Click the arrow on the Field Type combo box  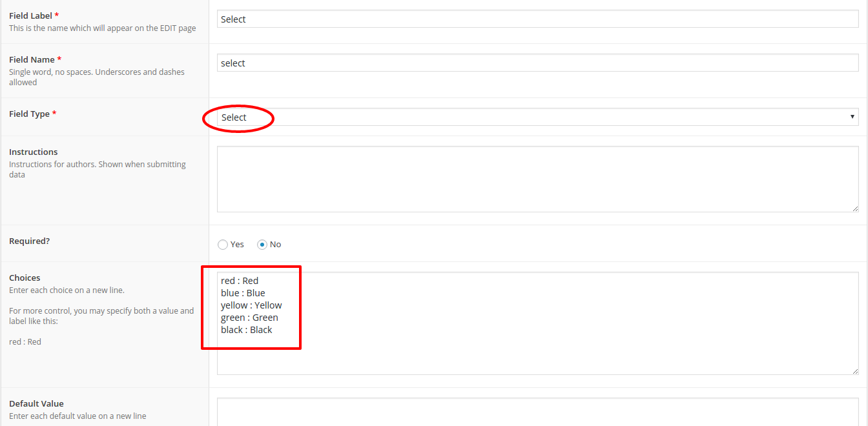pos(852,117)
